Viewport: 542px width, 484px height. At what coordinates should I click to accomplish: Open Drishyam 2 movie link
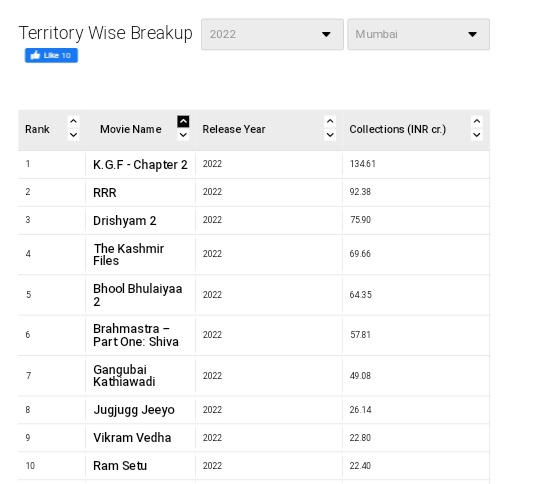click(x=125, y=221)
